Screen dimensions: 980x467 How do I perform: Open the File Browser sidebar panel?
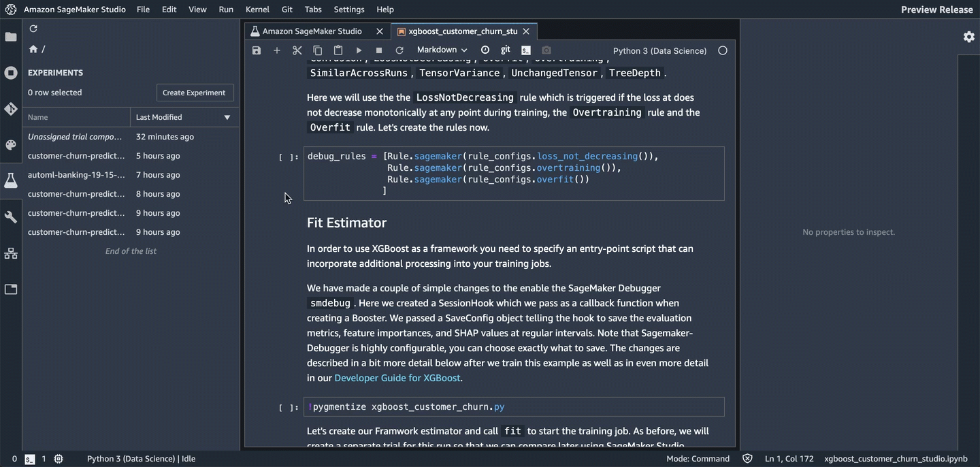coord(11,37)
